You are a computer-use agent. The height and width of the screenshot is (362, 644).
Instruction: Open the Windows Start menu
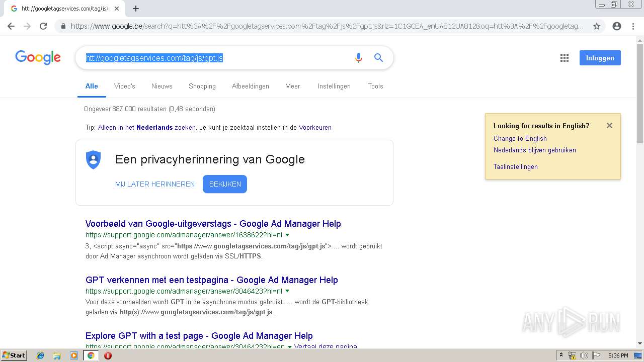(x=14, y=355)
